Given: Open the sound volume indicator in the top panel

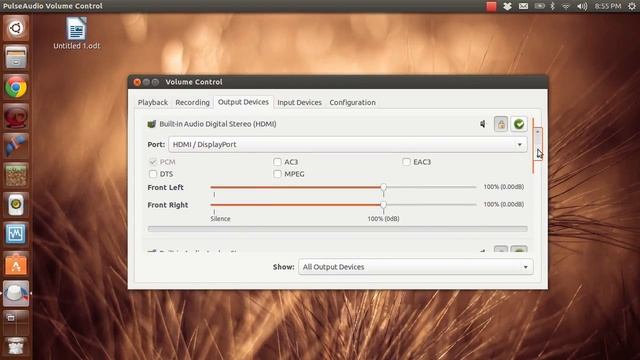Looking at the screenshot, I should click(582, 6).
